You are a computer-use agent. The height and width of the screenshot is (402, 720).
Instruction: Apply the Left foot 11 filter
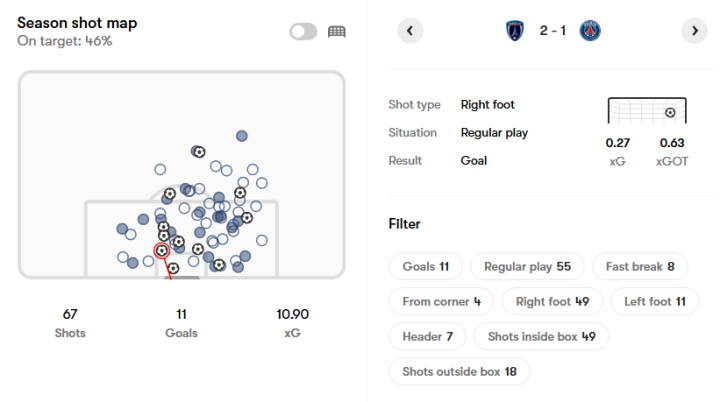point(654,301)
